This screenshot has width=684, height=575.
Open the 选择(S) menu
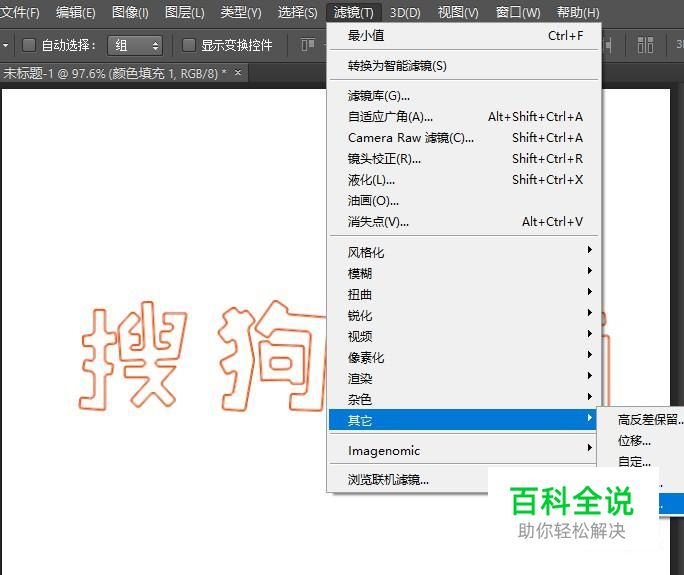tap(298, 12)
